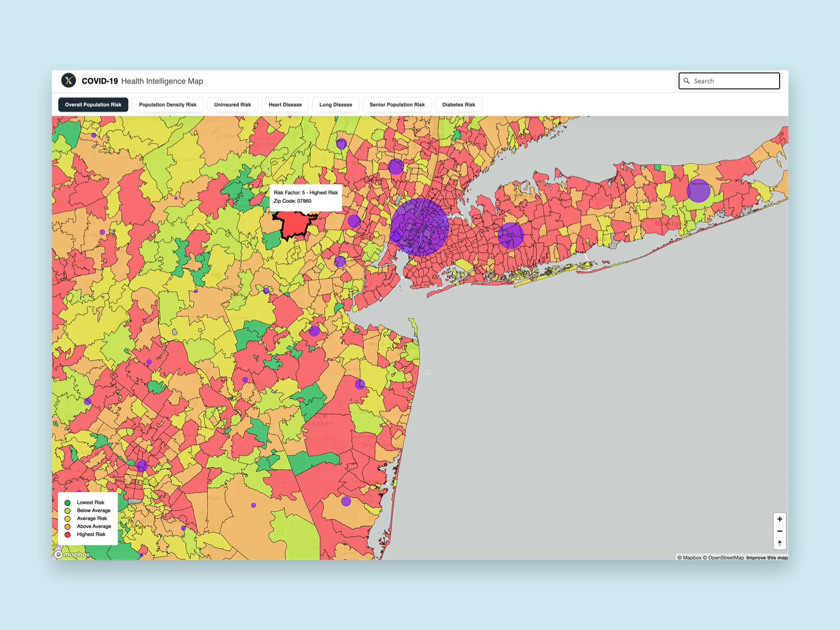Click the purple marker on eastern Long Island
Screen dimensions: 840x630
[698, 191]
